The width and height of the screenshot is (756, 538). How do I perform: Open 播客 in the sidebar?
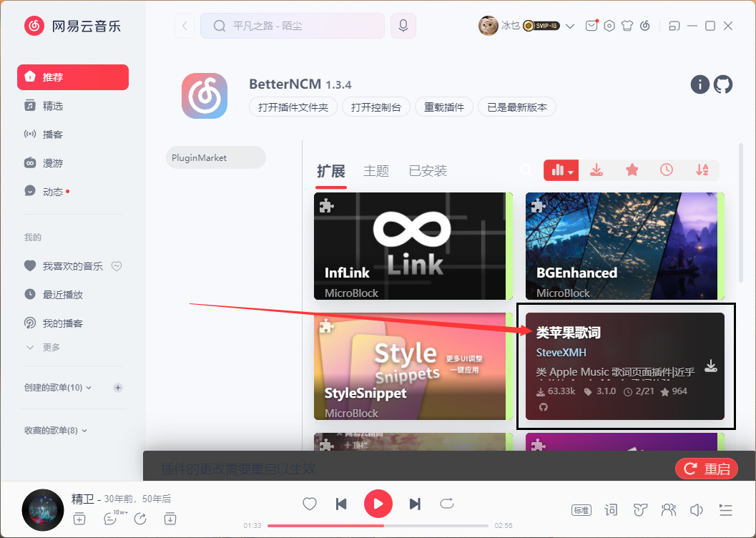pos(73,134)
